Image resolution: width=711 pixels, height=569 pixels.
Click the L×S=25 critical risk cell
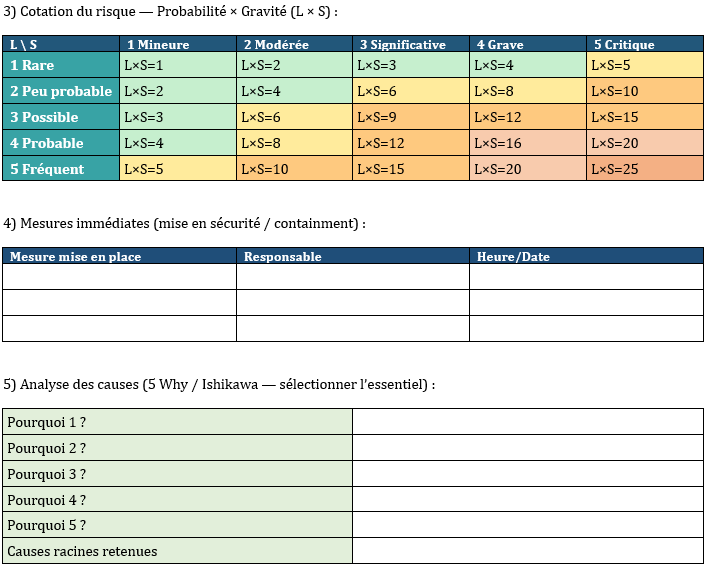pos(644,169)
